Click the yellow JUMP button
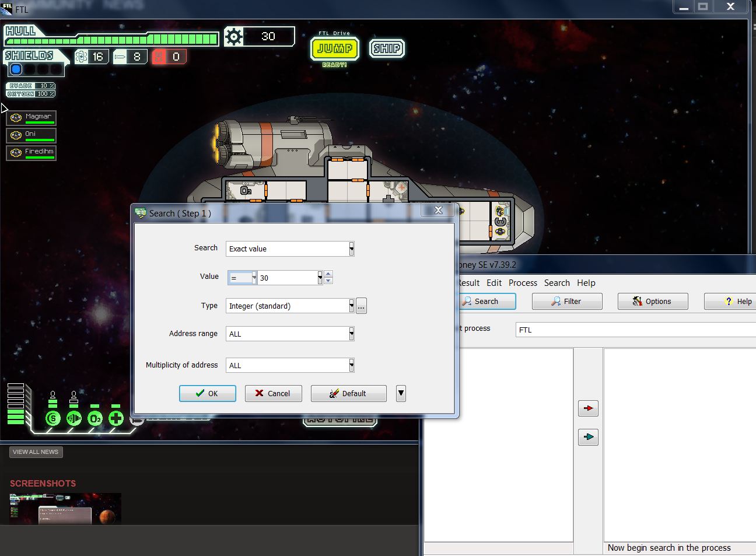The width and height of the screenshot is (756, 556). [335, 48]
